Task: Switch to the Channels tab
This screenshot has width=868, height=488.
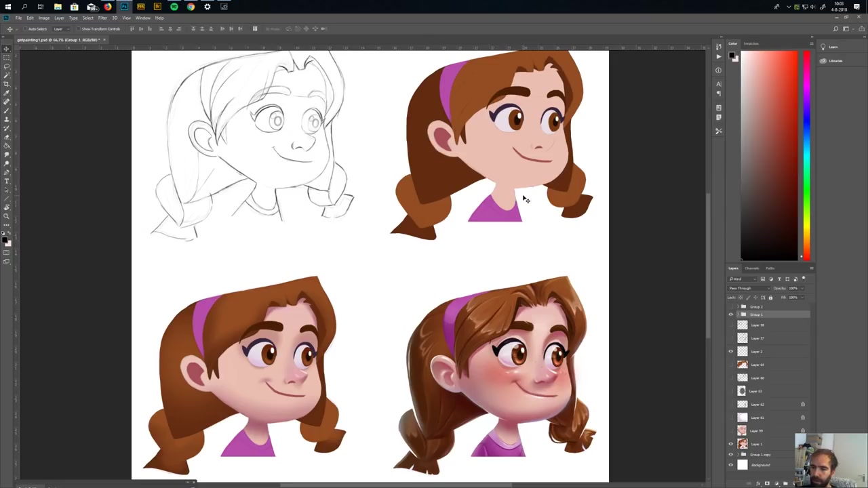Action: (x=752, y=268)
